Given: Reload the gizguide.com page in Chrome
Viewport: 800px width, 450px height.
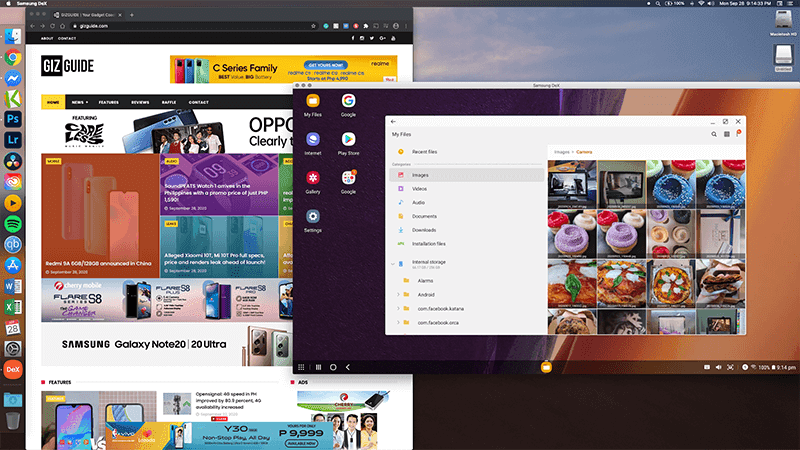Looking at the screenshot, I should pos(52,26).
